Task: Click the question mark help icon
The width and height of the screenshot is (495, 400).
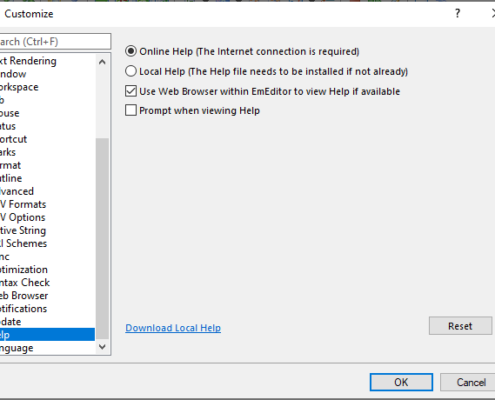Action: 457,14
